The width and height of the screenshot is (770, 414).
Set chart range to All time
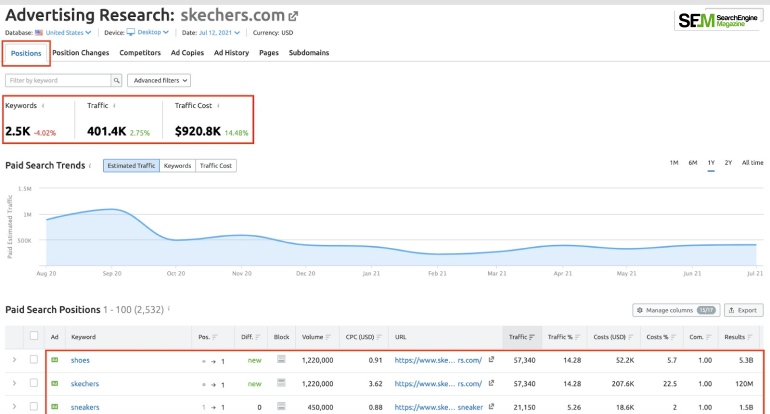(752, 163)
